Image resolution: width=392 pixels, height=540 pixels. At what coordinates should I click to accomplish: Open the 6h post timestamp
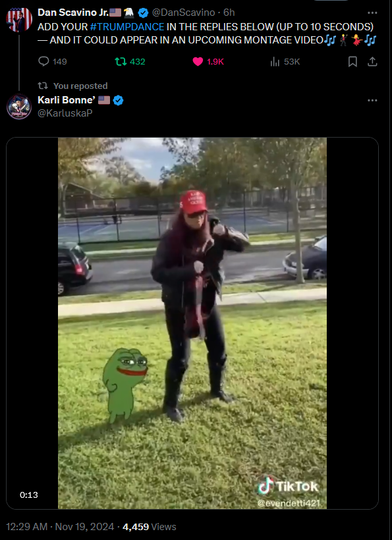tap(229, 13)
